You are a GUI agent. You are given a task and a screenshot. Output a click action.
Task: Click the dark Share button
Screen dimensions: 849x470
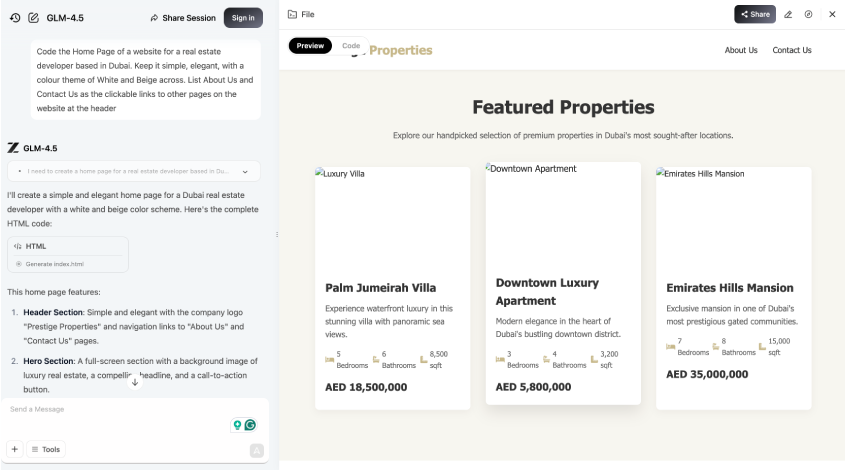pyautogui.click(x=755, y=15)
